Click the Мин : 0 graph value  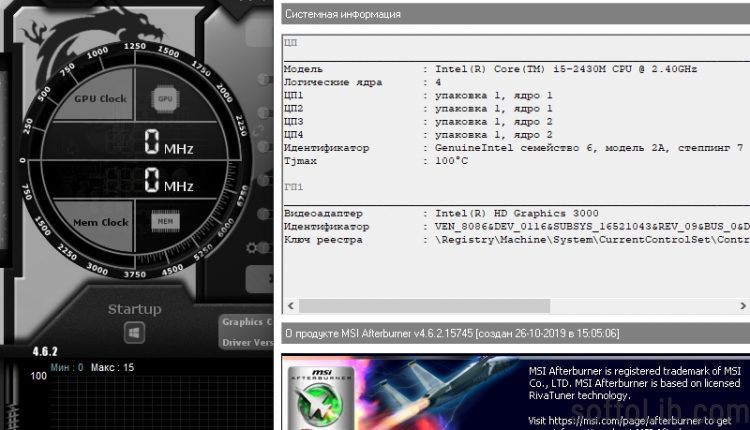click(x=67, y=367)
